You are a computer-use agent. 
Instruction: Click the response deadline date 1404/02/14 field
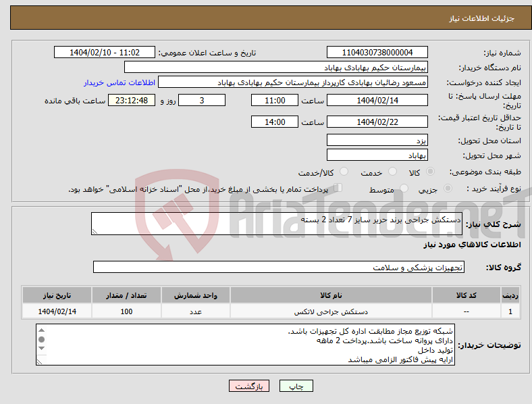(377, 100)
